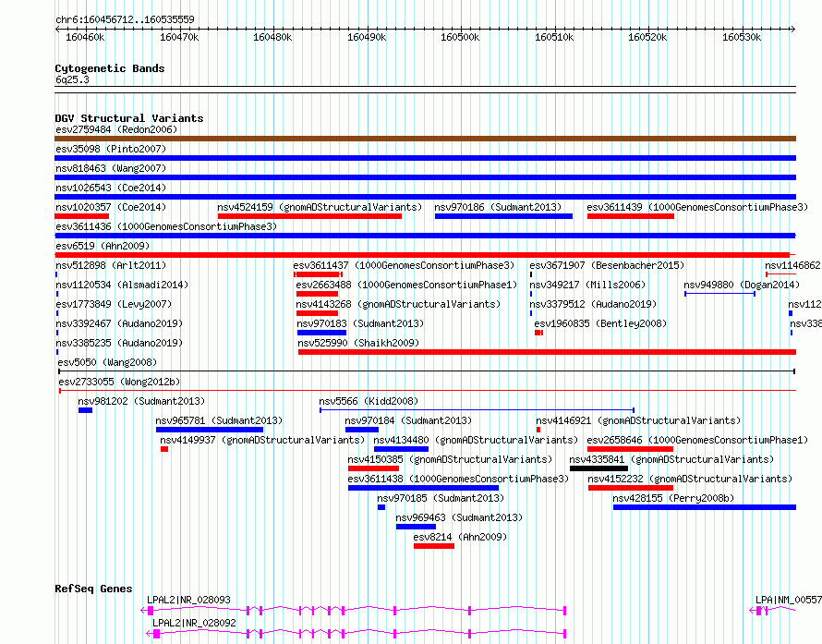Viewport: 822px width, 644px height.
Task: Click the nsv3392467 (Audano2019) label
Action: [x=119, y=323]
